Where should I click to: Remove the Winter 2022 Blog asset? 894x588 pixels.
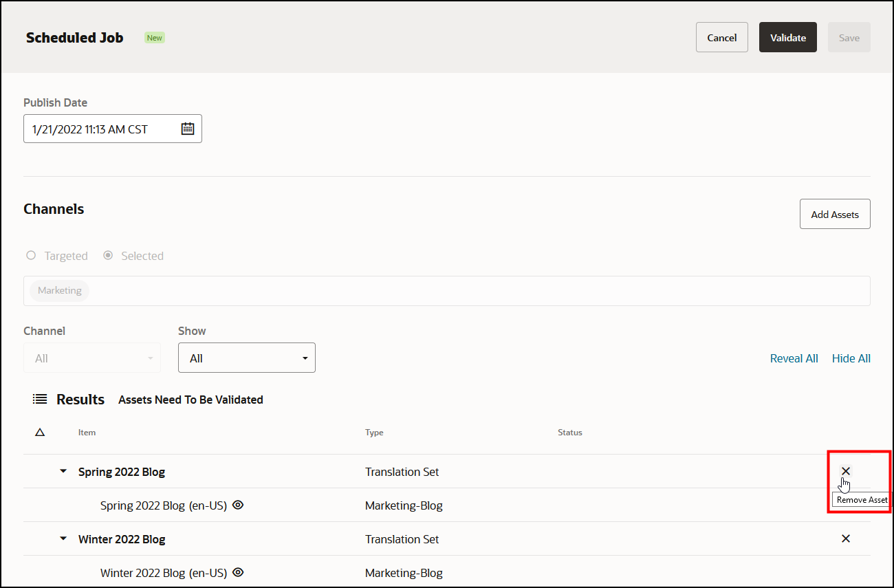pos(846,538)
